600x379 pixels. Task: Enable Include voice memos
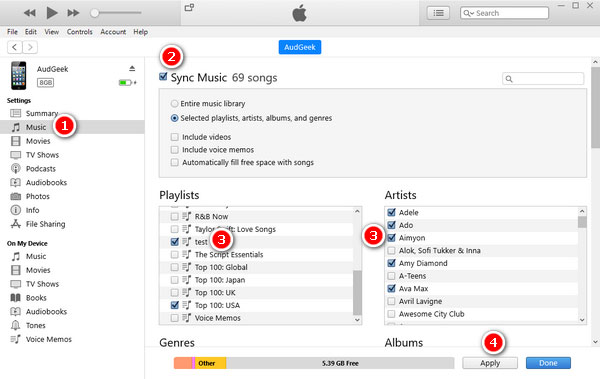tap(174, 149)
